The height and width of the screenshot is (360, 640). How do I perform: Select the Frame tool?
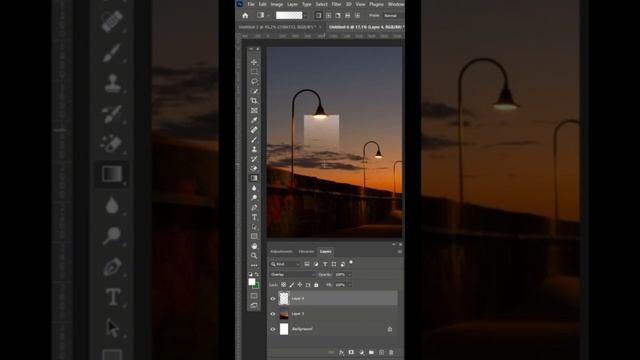click(x=254, y=111)
